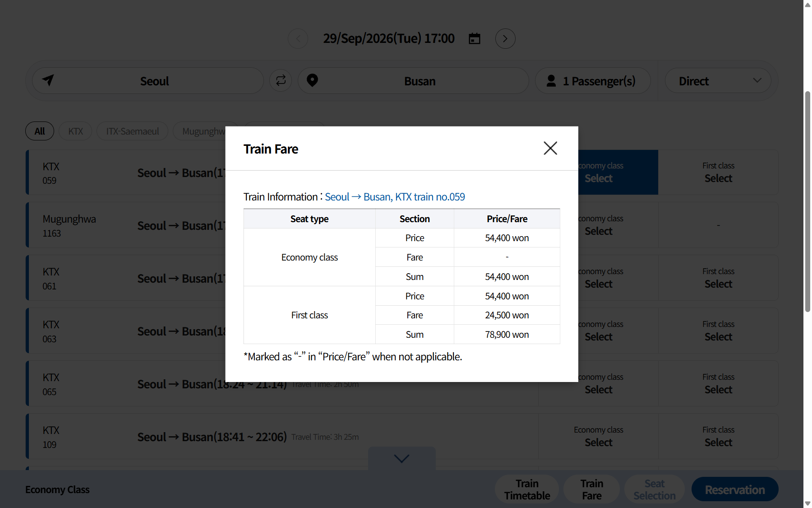Select the ITX-Saemaeul filter tab
Screen dimensions: 812x508
(132, 131)
